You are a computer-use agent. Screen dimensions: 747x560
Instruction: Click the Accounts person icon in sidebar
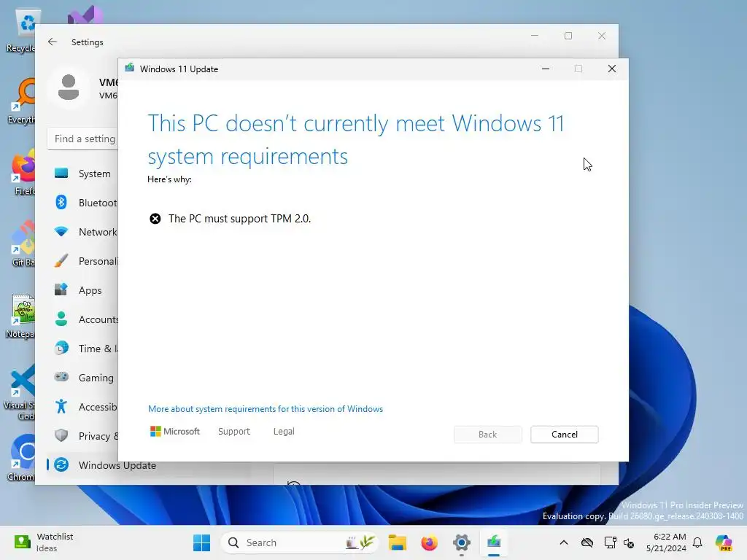[61, 319]
